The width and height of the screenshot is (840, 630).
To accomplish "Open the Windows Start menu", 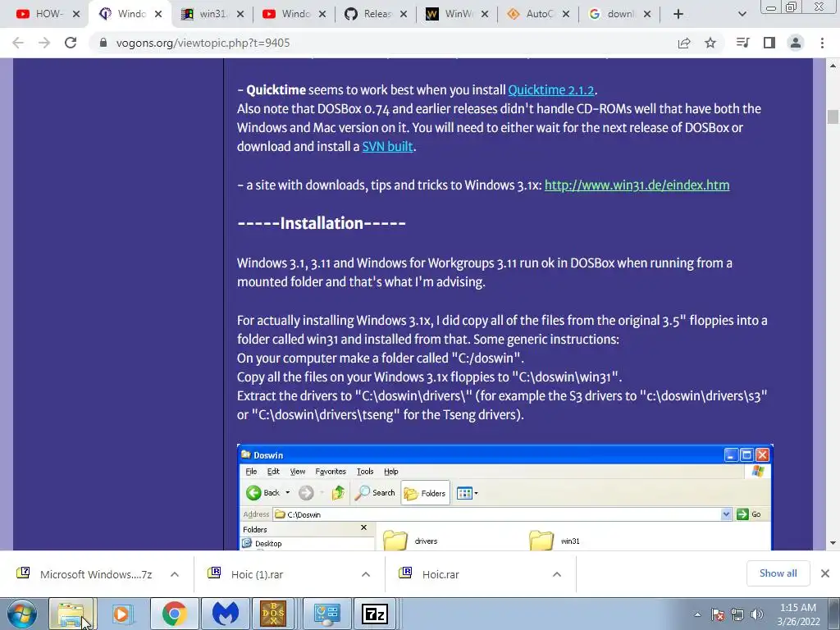I will (21, 614).
